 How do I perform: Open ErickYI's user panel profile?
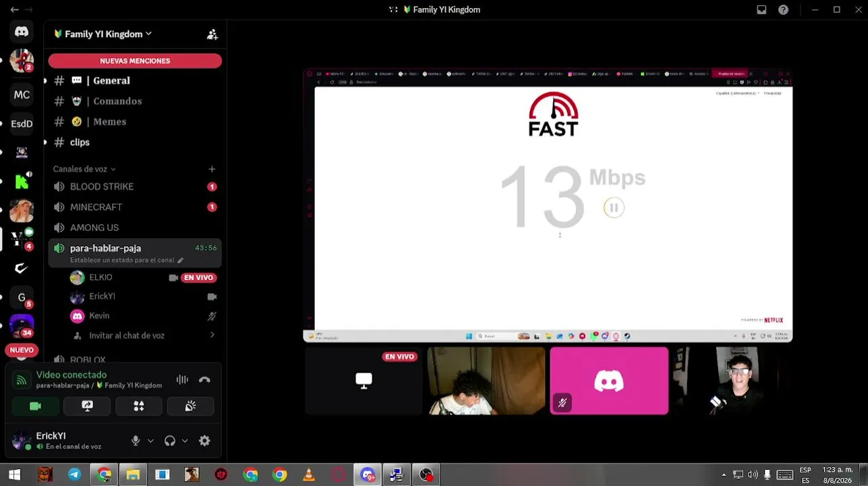67,441
